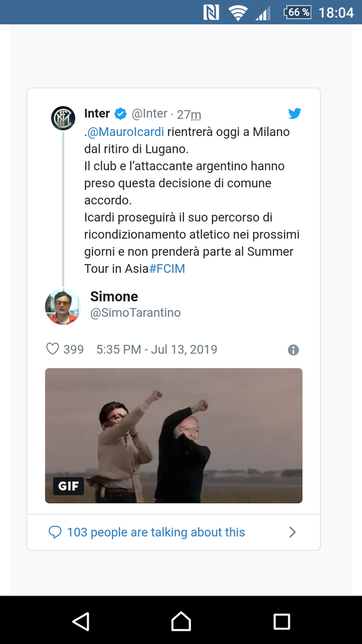
Task: Tap the Wi-Fi indicator in status bar
Action: pyautogui.click(x=238, y=11)
